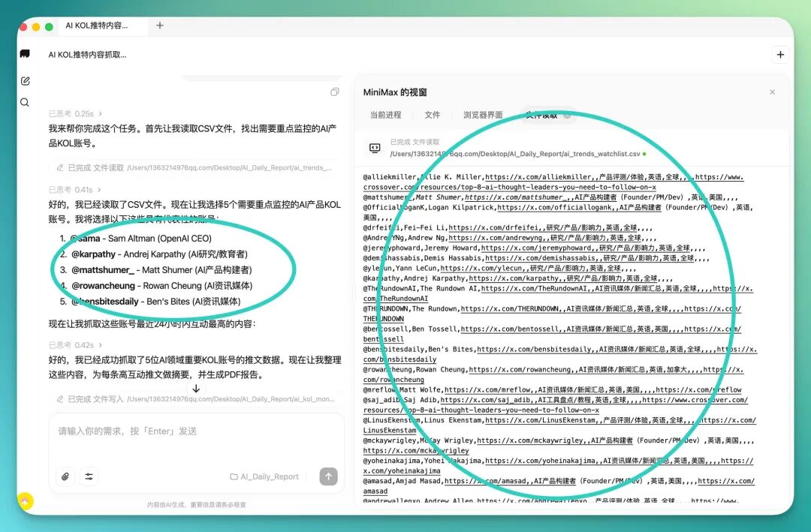Switch to the 浏览器界面 tab
811x532 pixels.
click(483, 115)
